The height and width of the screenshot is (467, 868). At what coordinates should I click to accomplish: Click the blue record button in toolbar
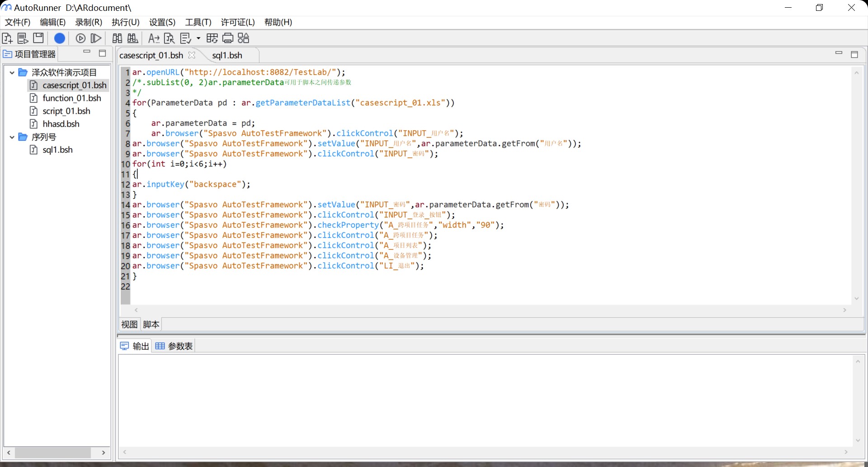click(59, 38)
